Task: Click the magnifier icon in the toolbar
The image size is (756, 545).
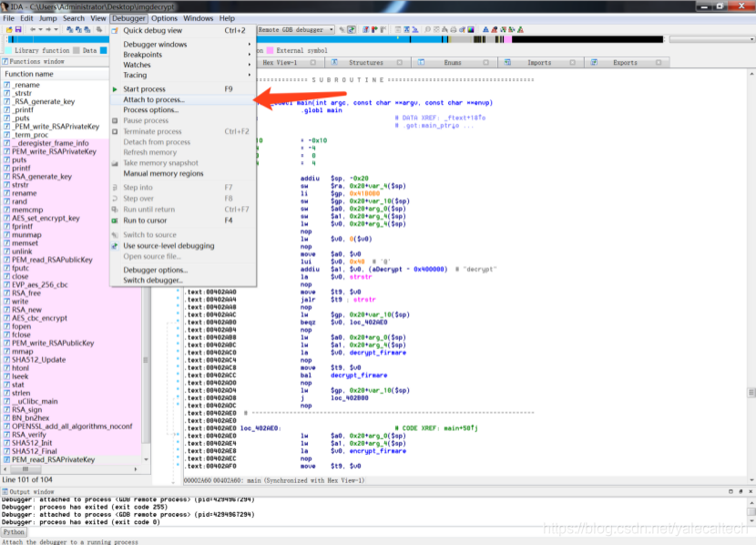Action: 427,30
